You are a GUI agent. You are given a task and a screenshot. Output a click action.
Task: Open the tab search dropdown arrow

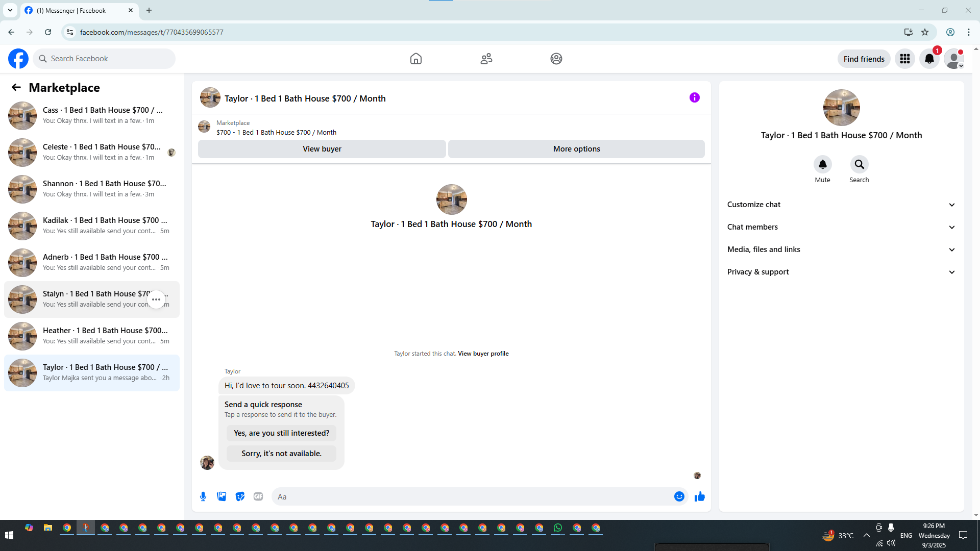click(x=10, y=10)
